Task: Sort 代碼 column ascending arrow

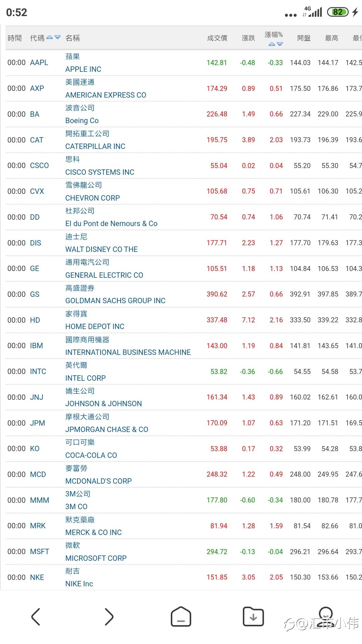Action: pos(50,37)
